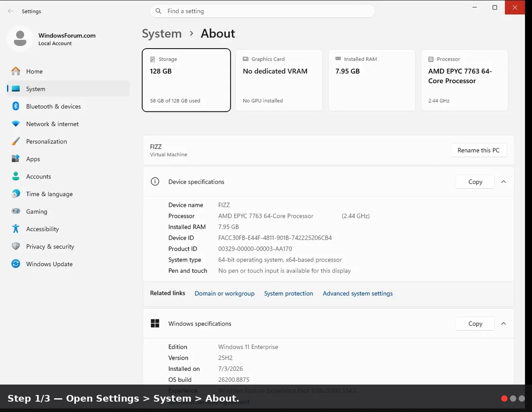Go to Network & internet settings
532x412 pixels.
point(68,124)
